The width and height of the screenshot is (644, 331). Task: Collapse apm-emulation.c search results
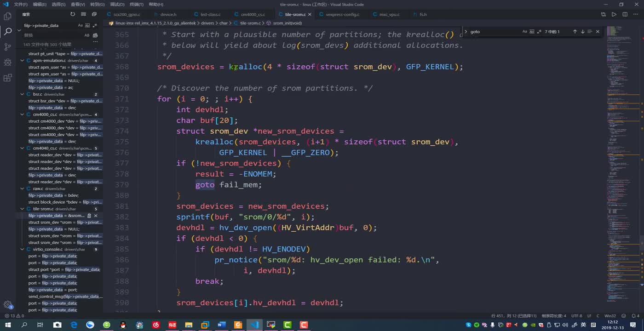click(x=22, y=60)
